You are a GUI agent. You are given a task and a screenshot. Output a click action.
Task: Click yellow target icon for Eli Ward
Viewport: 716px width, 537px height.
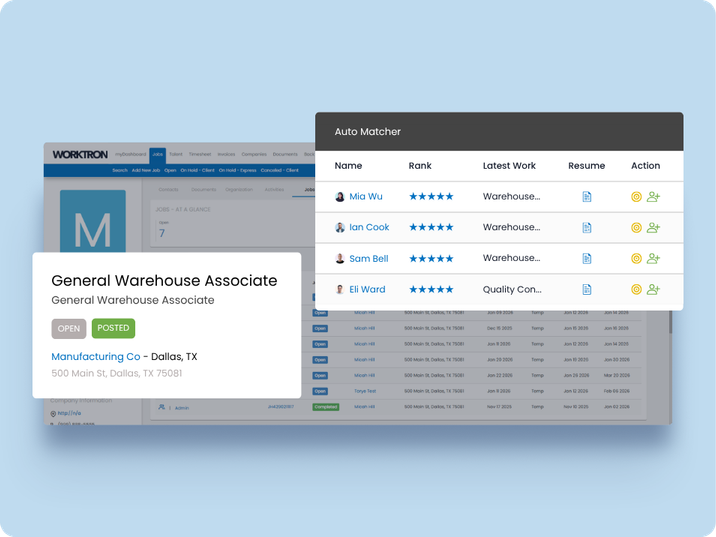click(636, 290)
